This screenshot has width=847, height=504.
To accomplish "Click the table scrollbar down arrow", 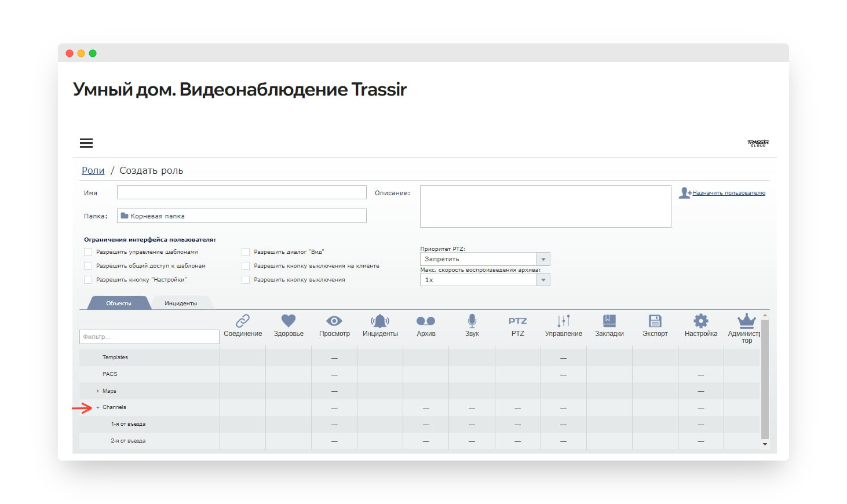I will (765, 444).
